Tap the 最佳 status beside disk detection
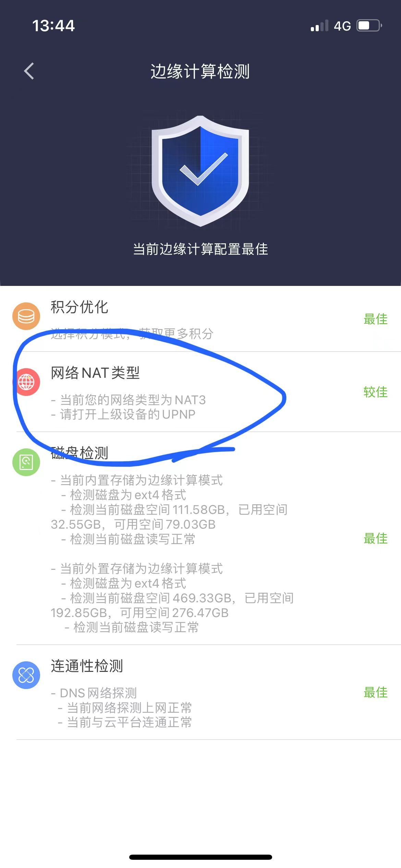 coord(376,539)
